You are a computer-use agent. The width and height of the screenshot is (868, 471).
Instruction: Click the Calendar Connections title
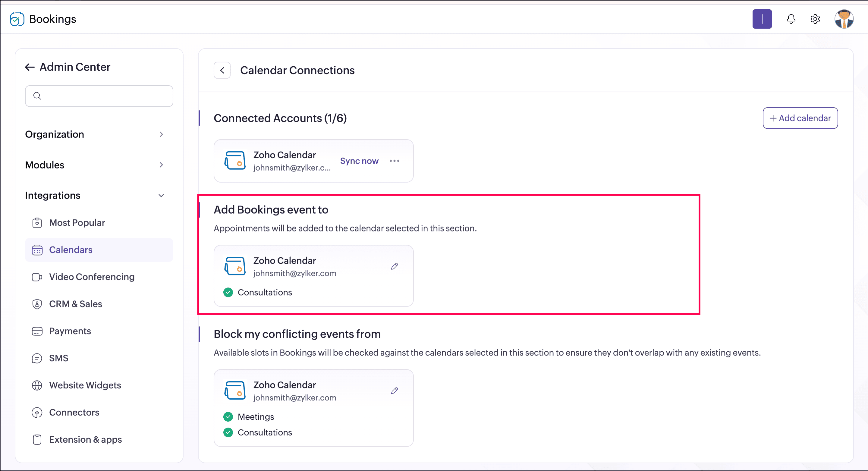pos(297,71)
